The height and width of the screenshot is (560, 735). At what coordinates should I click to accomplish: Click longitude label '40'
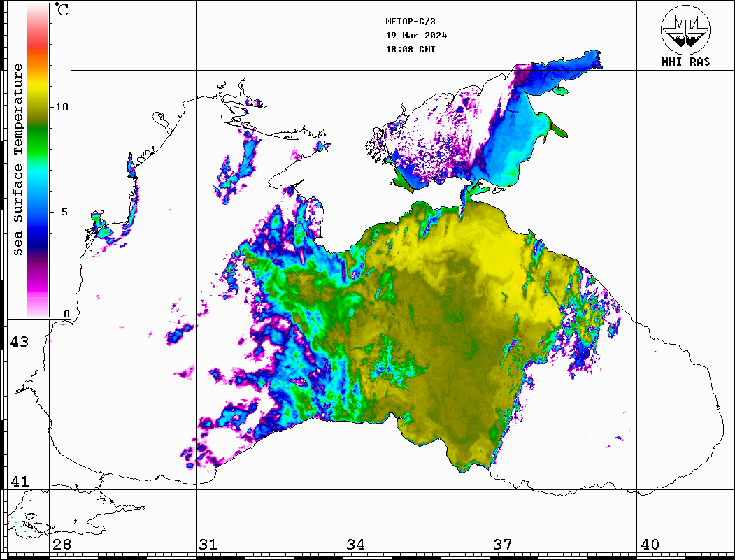tap(650, 545)
